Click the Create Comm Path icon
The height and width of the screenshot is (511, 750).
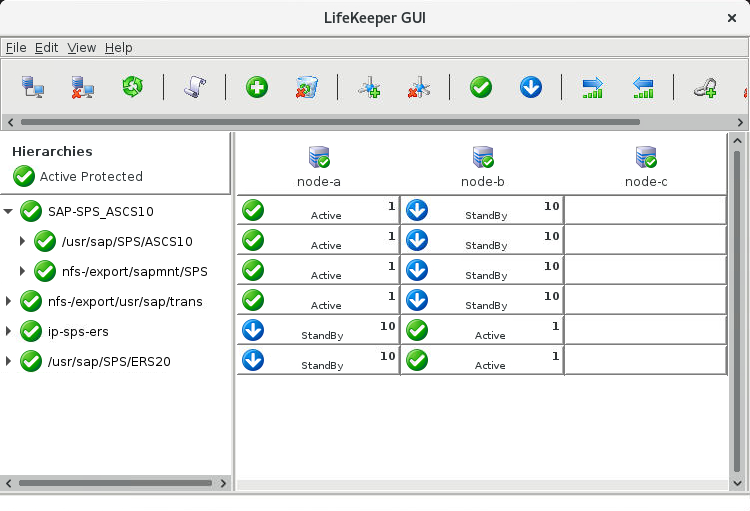(x=369, y=87)
